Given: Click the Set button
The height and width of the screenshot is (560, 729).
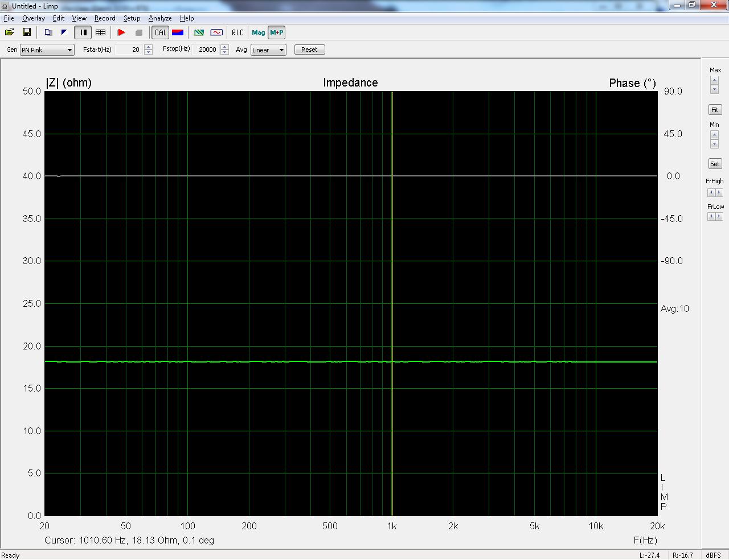Looking at the screenshot, I should [715, 164].
